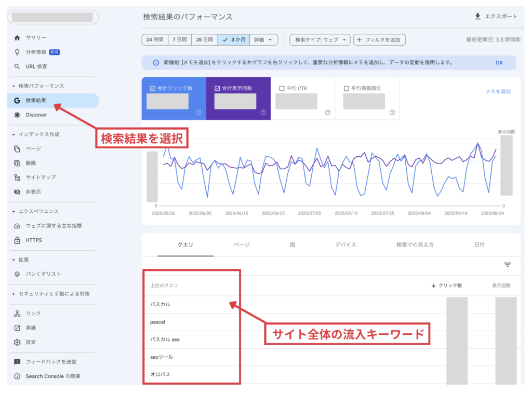Open the 設定 gear icon

(17, 342)
